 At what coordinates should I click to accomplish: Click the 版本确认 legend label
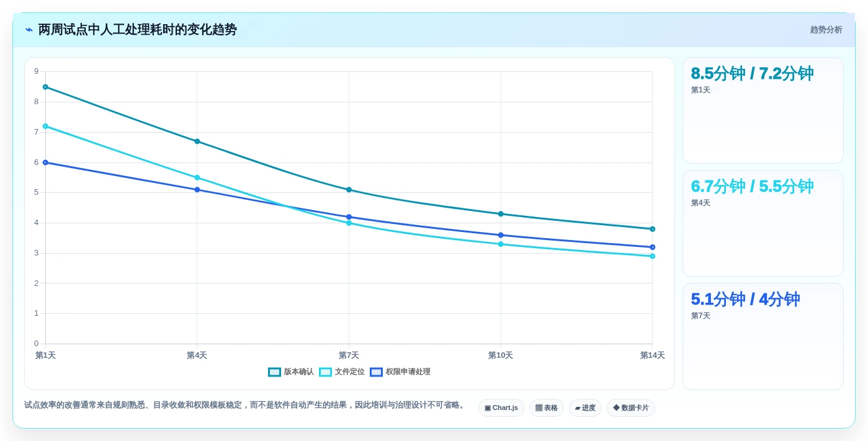click(x=299, y=372)
